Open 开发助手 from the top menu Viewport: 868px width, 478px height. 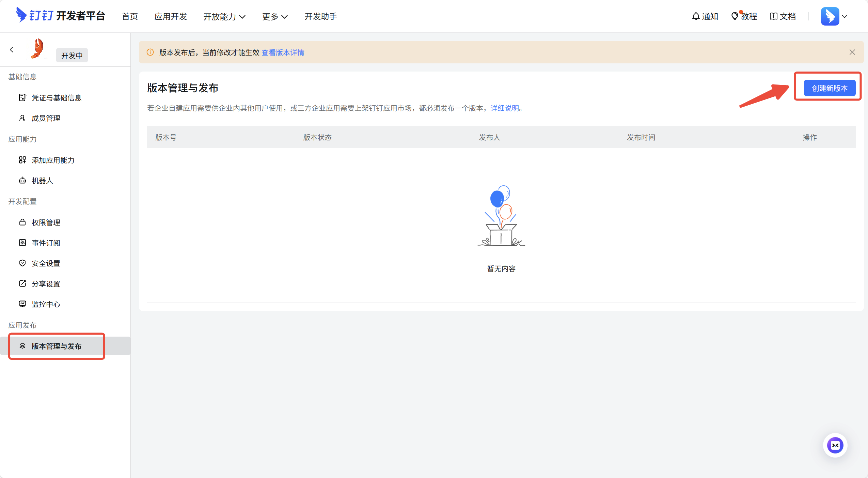pos(320,16)
